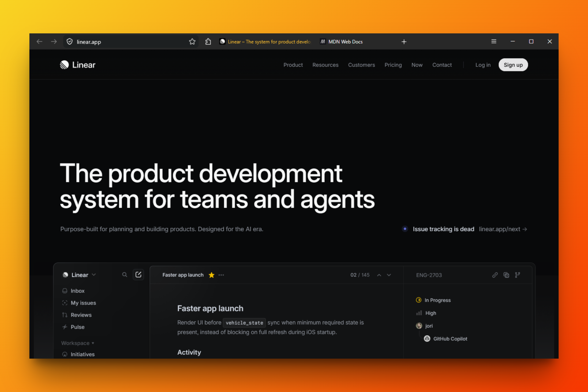This screenshot has width=588, height=392.
Task: Open the extensions puzzle icon
Action: click(x=208, y=42)
